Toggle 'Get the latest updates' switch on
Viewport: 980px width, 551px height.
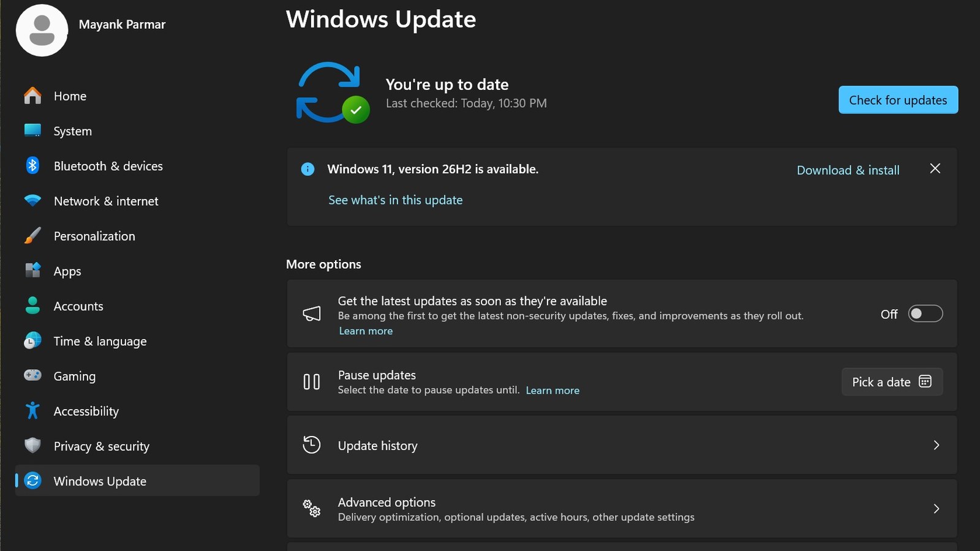pos(925,313)
